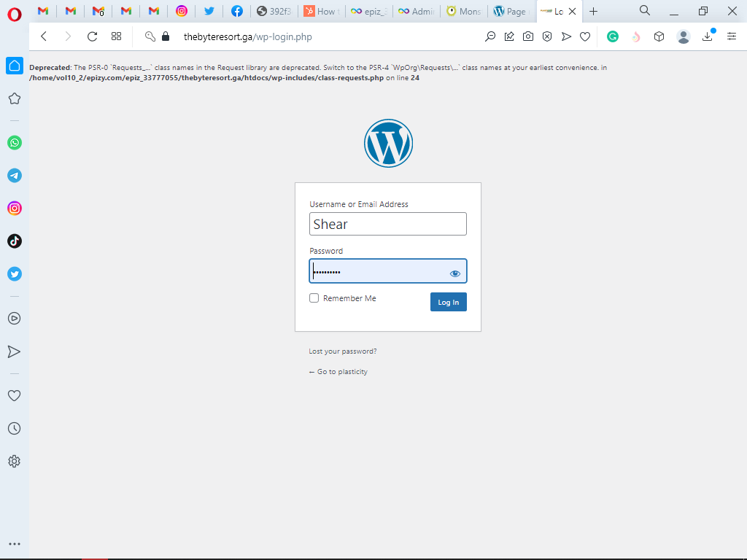747x560 pixels.
Task: Show password using the eye icon
Action: pos(455,273)
